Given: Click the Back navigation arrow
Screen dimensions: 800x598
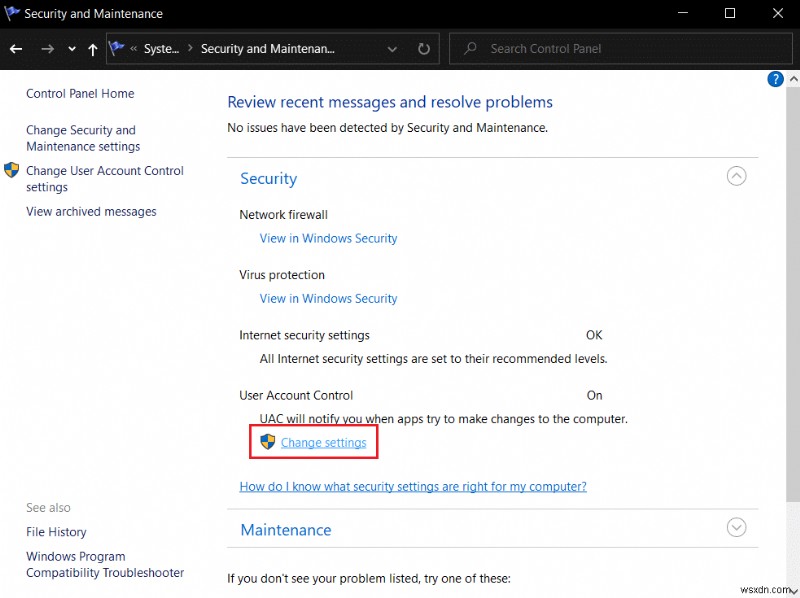Looking at the screenshot, I should pos(16,48).
